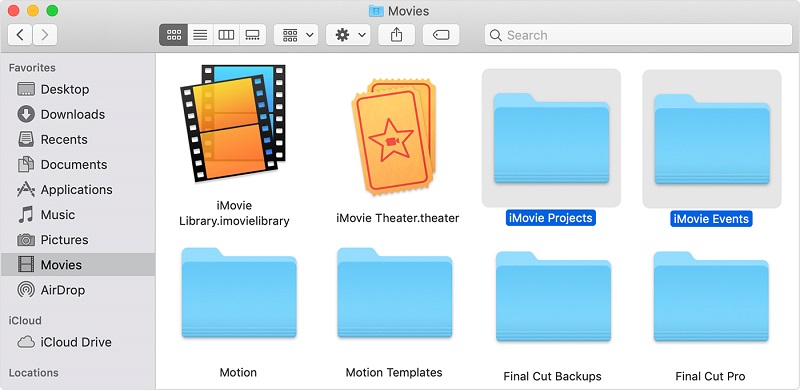
Task: Open Applications in the sidebar
Action: (x=78, y=189)
